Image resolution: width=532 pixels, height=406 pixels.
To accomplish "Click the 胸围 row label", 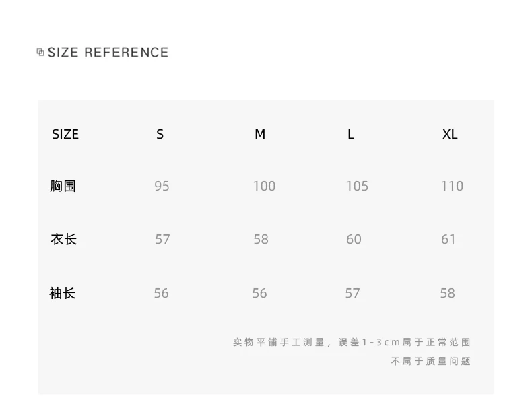I will pos(63,186).
